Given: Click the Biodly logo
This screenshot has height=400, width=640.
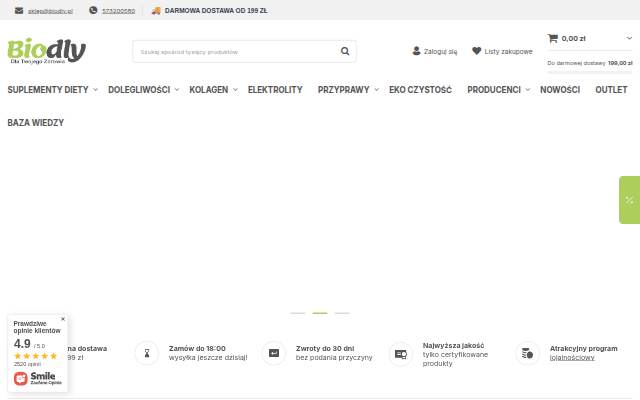Looking at the screenshot, I should pyautogui.click(x=47, y=51).
